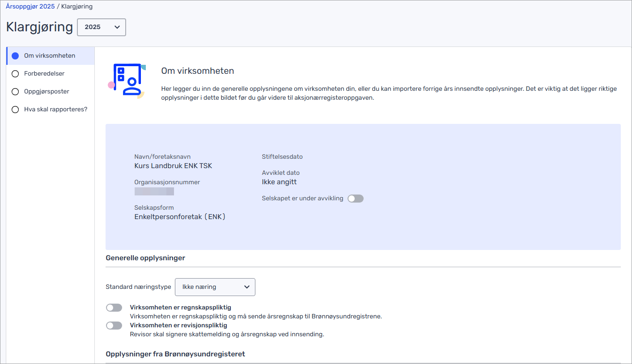Click Klargjøring in the breadcrumb trail
632x364 pixels.
77,7
